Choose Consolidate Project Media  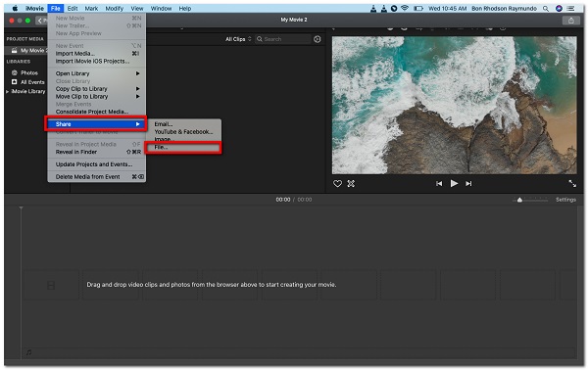point(97,112)
